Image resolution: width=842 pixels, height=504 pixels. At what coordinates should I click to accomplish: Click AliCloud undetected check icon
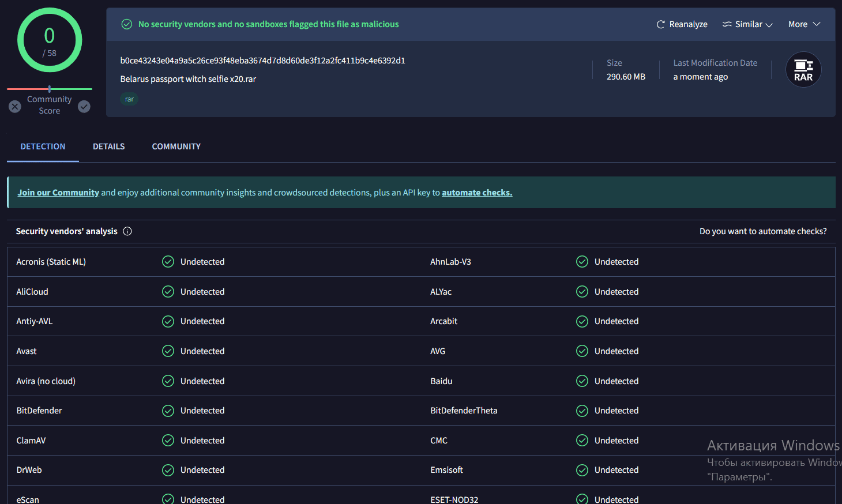coord(168,292)
